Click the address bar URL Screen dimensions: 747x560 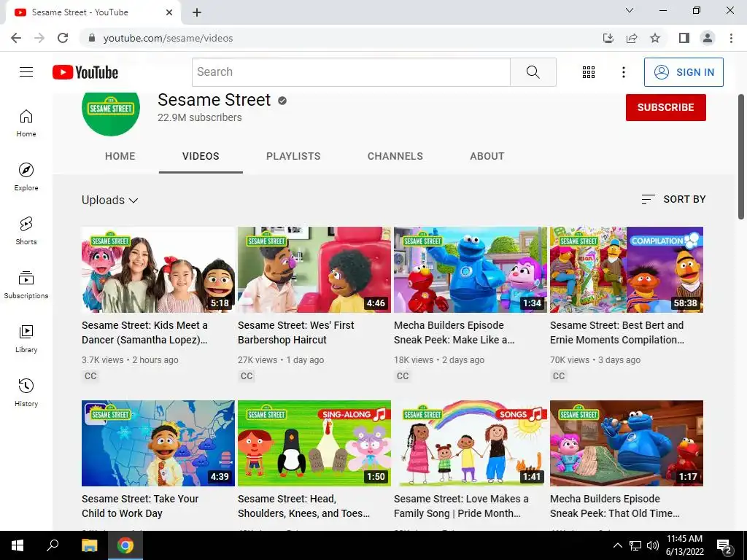coord(169,38)
